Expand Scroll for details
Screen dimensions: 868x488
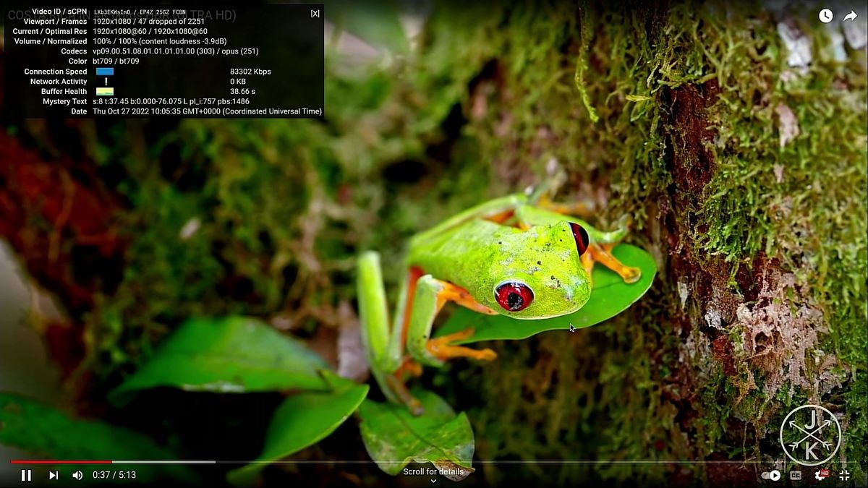point(433,475)
